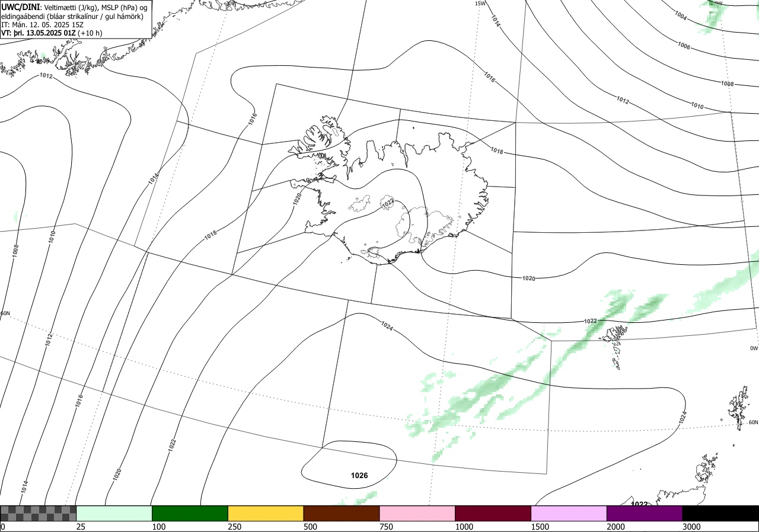The width and height of the screenshot is (759, 532).
Task: Select the '1004' isobar label
Action: coord(681,17)
